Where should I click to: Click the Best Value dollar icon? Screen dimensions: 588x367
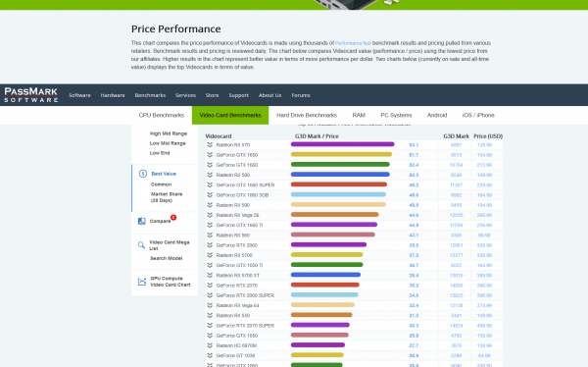143,174
